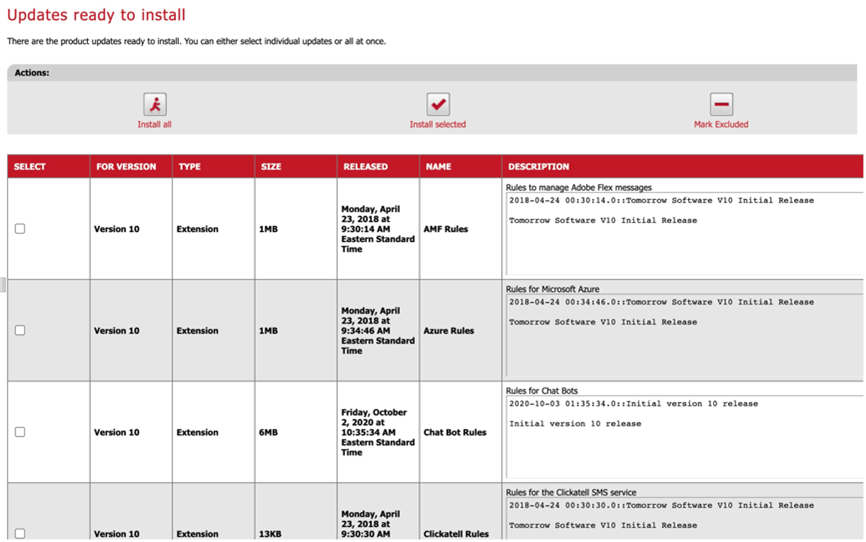Click the 'Install selected' text label
Screen dimensions: 866x542
pyautogui.click(x=437, y=125)
